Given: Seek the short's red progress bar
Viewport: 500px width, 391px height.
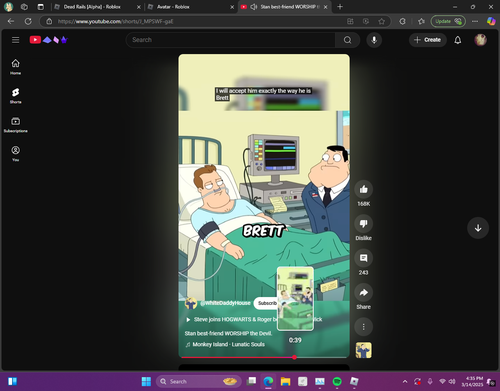Looking at the screenshot, I should 264,357.
